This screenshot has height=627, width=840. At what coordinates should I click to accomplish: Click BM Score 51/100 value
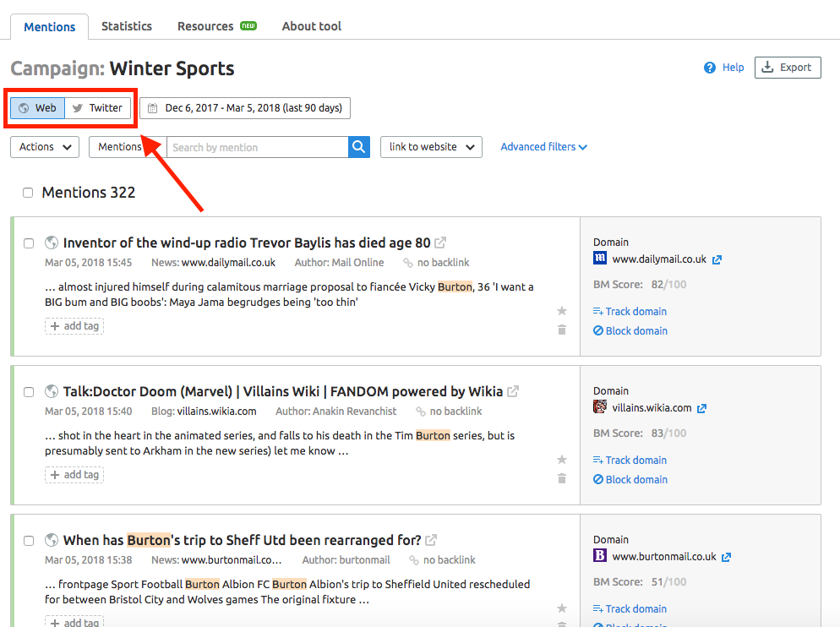[668, 582]
